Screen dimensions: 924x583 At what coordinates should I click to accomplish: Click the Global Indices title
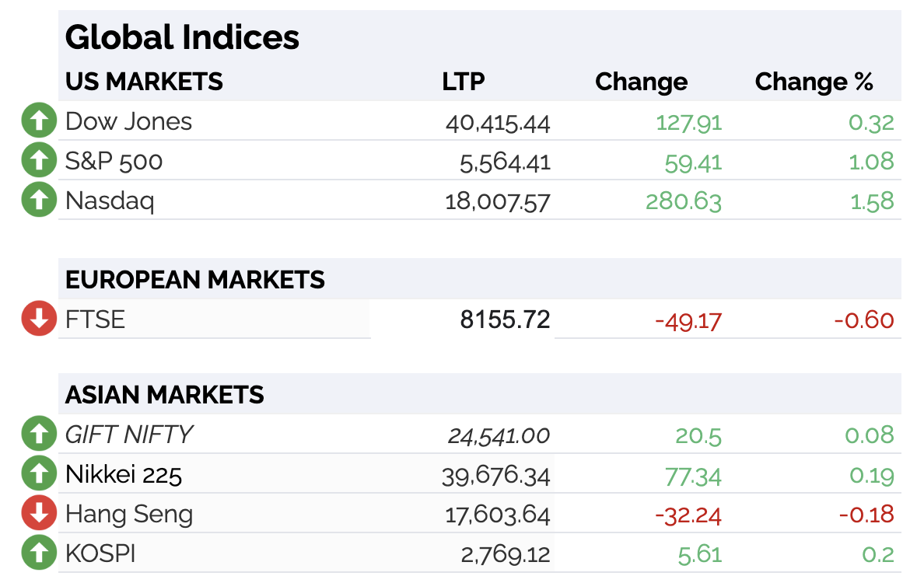(x=182, y=37)
